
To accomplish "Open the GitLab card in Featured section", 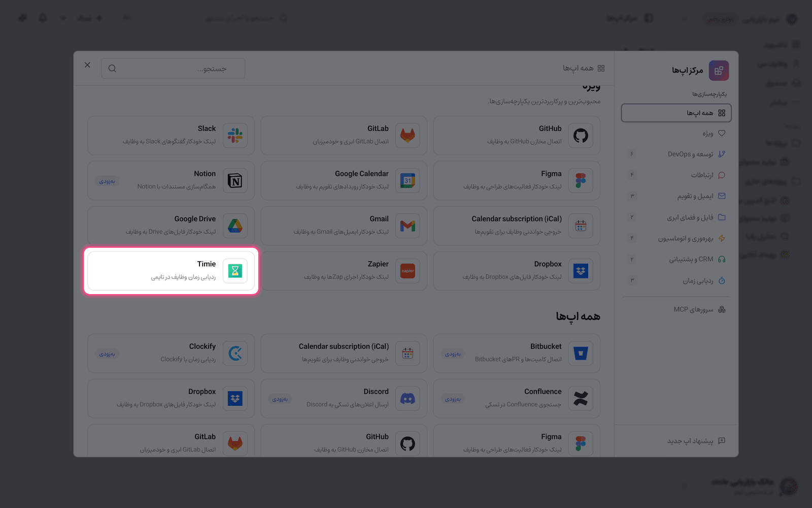I will click(344, 136).
